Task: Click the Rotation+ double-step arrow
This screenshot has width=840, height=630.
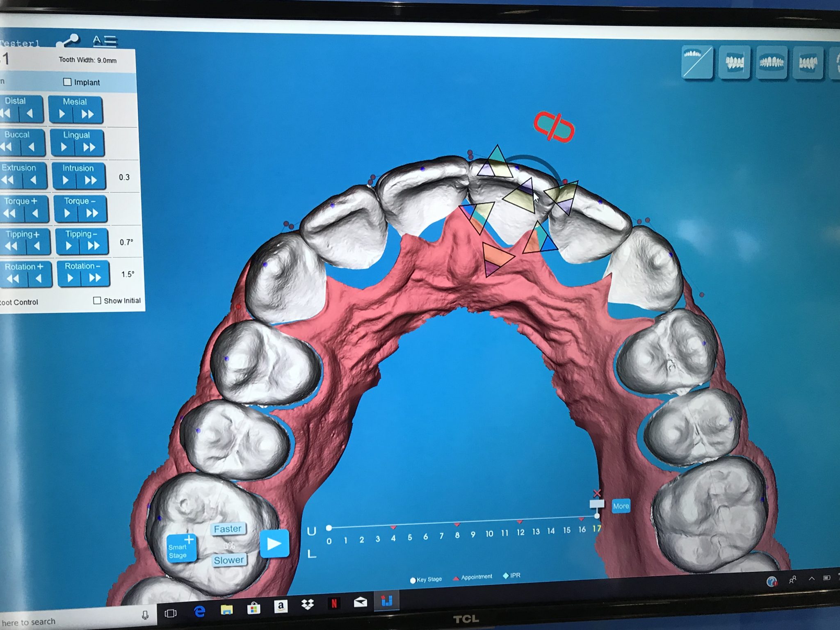Action: 13,279
